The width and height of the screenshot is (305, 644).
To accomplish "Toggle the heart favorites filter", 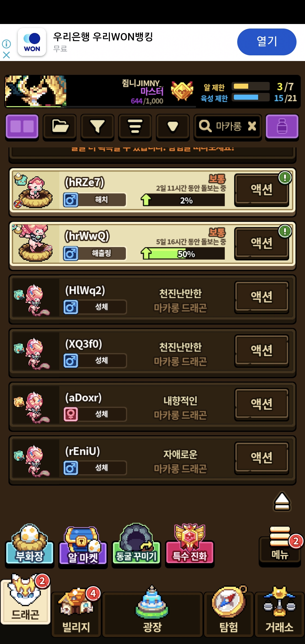I will click(173, 127).
